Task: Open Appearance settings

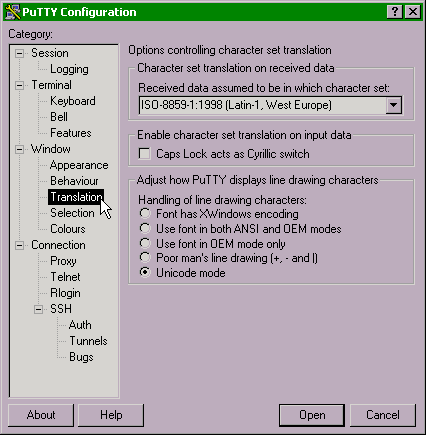Action: click(x=79, y=165)
